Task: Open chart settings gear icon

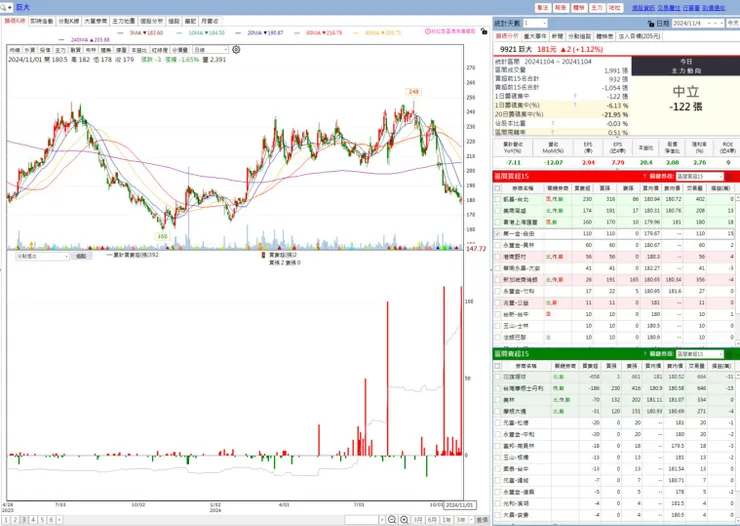Action: (236, 50)
